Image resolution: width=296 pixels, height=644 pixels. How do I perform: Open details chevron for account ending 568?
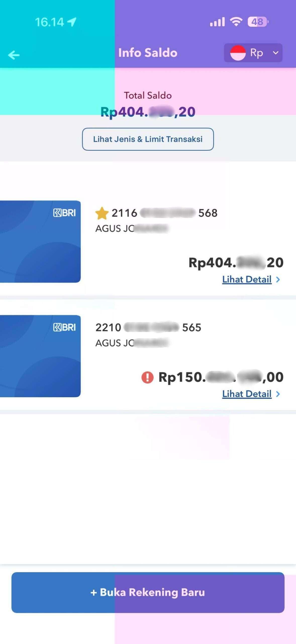tap(278, 279)
